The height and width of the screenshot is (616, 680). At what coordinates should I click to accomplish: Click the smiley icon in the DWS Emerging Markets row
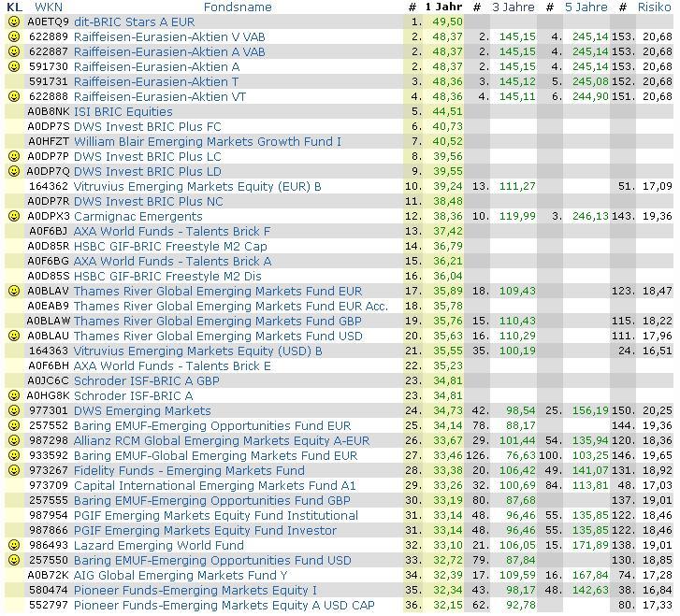[x=14, y=410]
